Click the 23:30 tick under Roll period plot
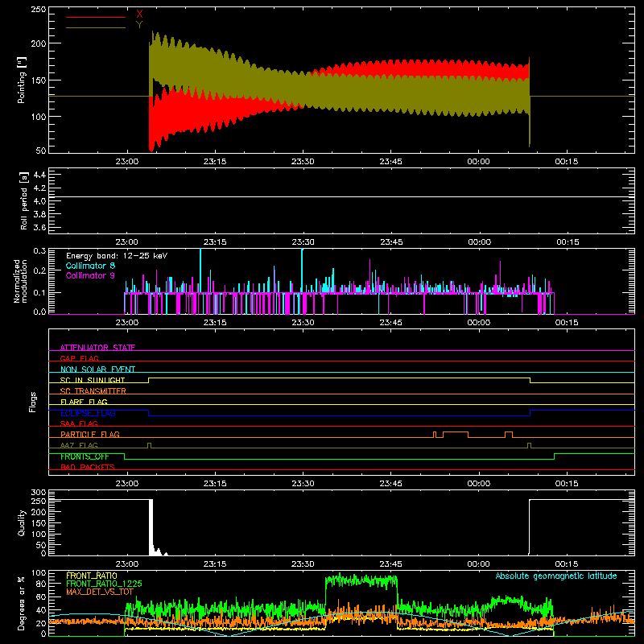This screenshot has height=644, width=644. pyautogui.click(x=303, y=242)
